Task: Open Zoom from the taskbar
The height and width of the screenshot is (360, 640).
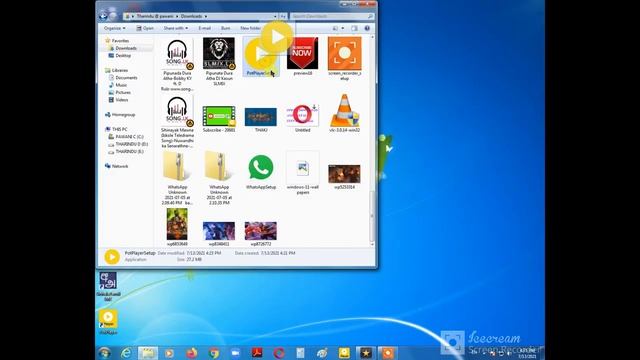Action: coord(236,353)
